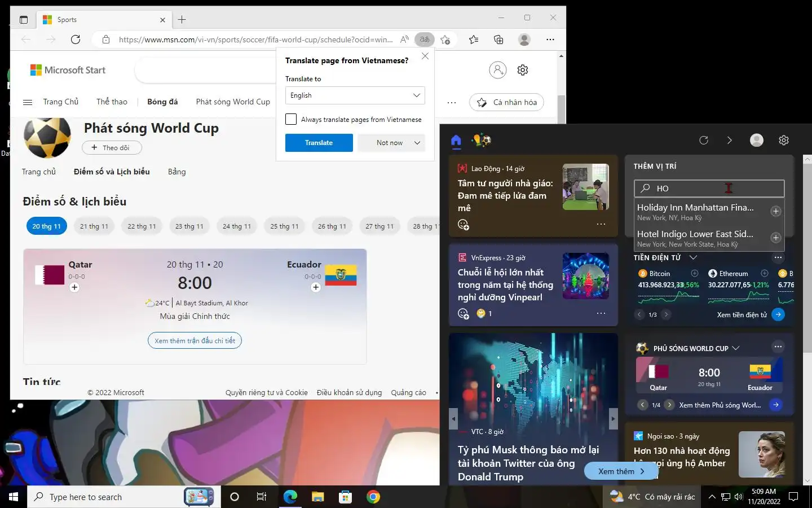Open Xem tiền điện tử link
Screen dimensions: 812x508
pos(742,315)
